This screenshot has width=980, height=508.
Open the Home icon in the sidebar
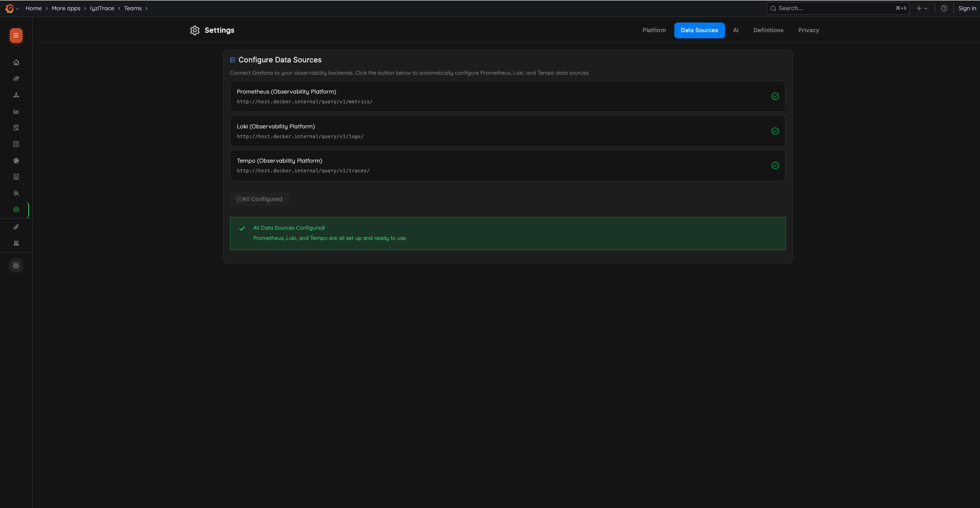[16, 62]
